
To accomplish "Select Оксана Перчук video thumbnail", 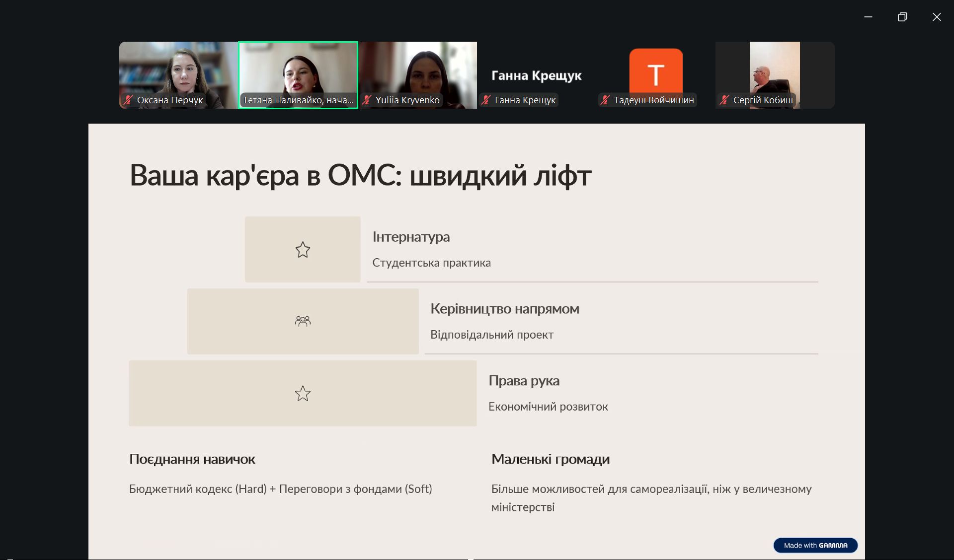I will tap(178, 70).
